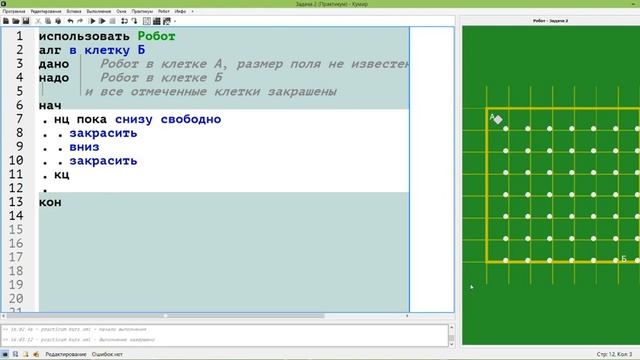Click the keyword 'нач' on line 6
This screenshot has width=640, height=360.
[50, 106]
